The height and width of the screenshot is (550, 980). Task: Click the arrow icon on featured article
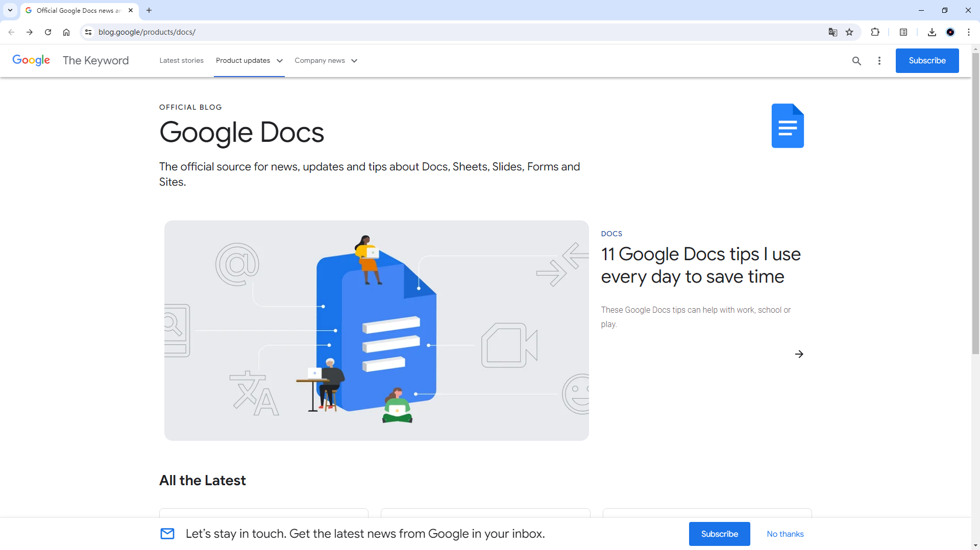(x=799, y=354)
